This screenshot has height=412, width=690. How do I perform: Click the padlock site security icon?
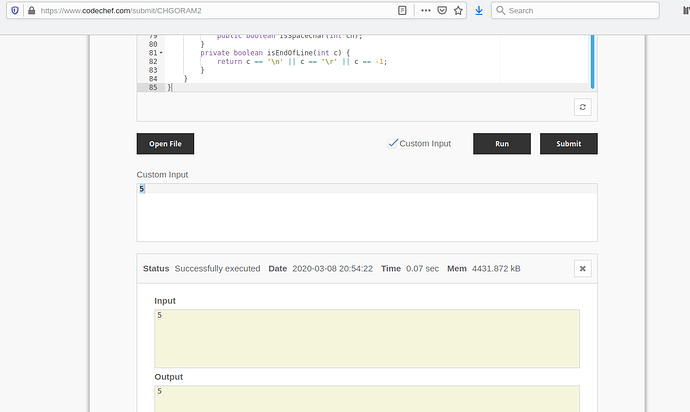[32, 10]
